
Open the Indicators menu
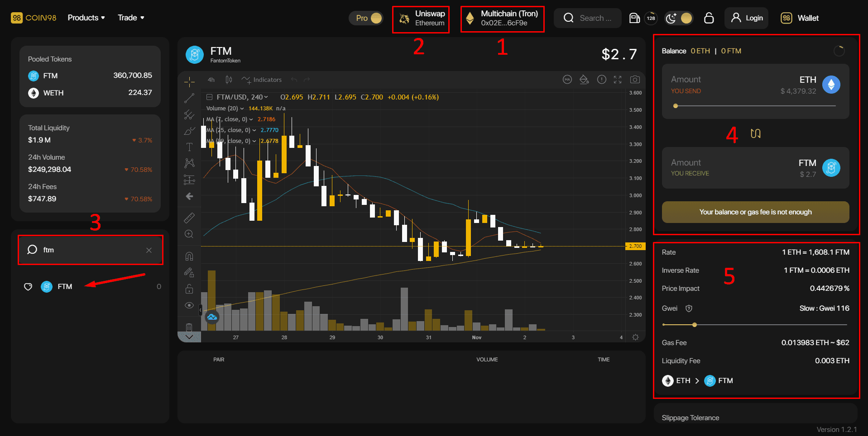(x=262, y=80)
